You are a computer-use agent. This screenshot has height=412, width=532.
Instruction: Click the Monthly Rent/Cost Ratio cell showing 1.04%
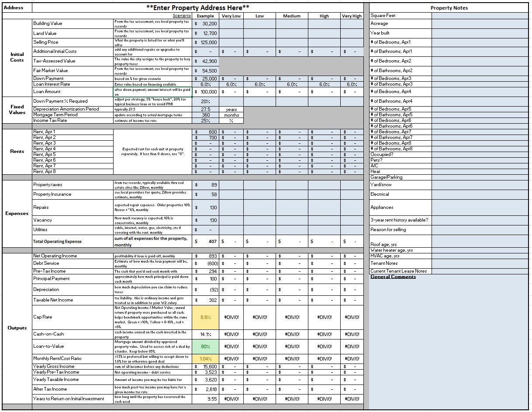(205, 359)
